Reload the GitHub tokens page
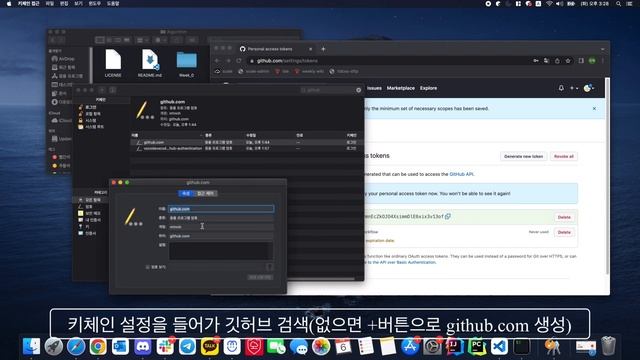The width and height of the screenshot is (640, 360). [x=239, y=61]
